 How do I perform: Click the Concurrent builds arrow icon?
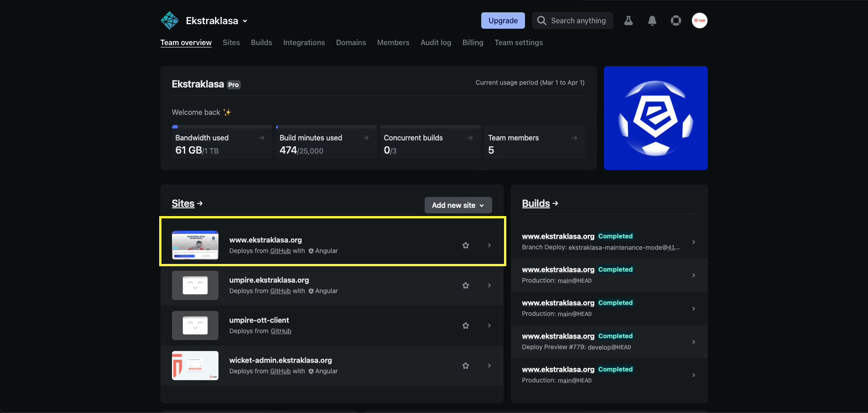click(470, 138)
